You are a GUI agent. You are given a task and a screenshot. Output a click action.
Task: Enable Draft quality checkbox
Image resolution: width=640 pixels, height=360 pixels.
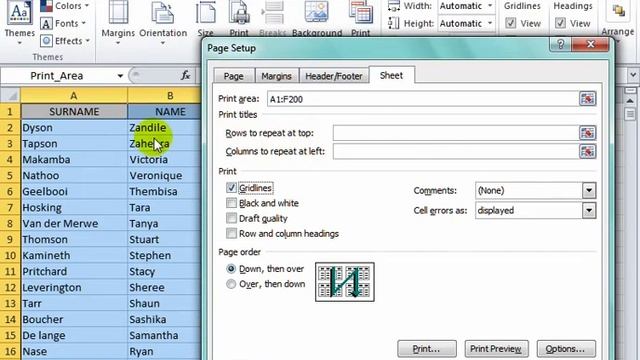point(231,218)
